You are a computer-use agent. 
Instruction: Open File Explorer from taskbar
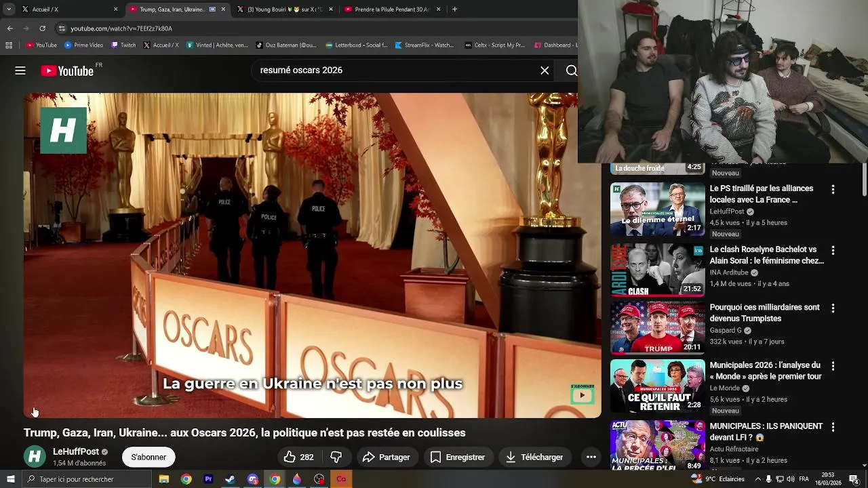pos(164,479)
